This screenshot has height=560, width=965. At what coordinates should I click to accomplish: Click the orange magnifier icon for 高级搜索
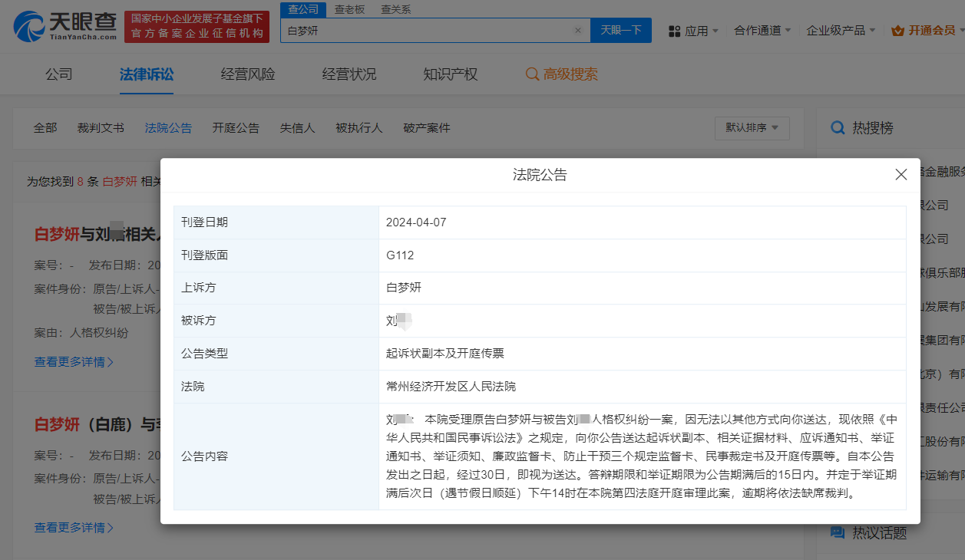[534, 74]
